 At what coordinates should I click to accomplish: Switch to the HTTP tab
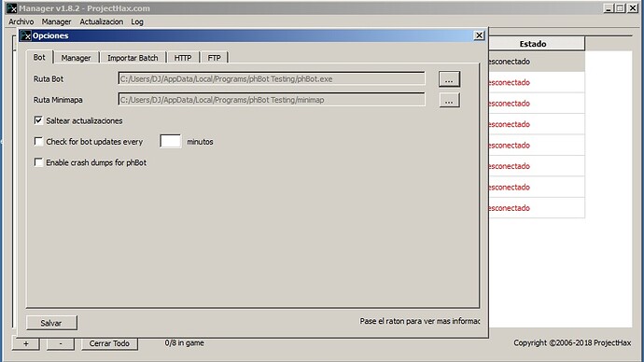point(183,58)
